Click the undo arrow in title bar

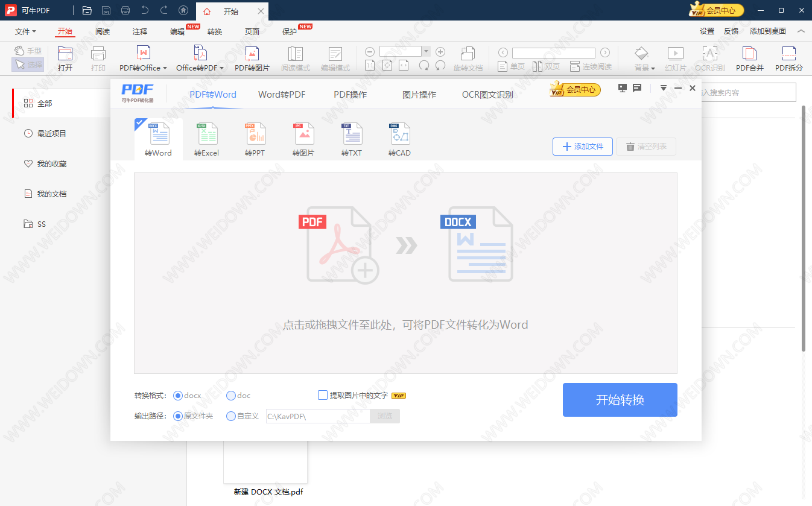coord(145,10)
